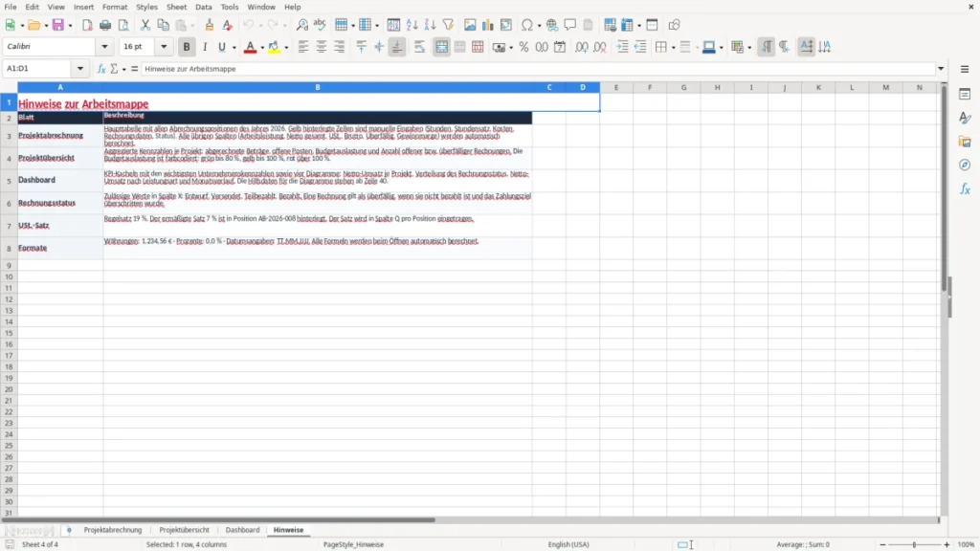Select row 9 header
Viewport: 980px width, 551px height.
pyautogui.click(x=9, y=266)
